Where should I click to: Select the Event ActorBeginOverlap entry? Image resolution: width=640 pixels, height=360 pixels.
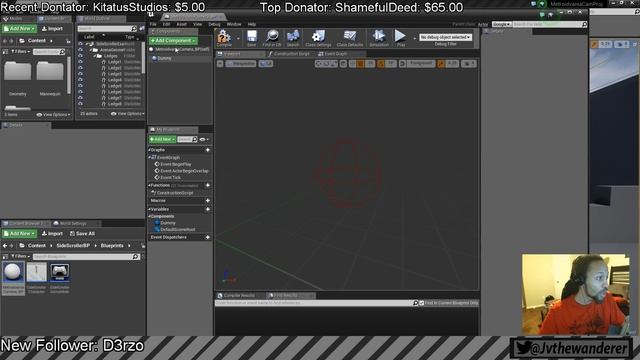(x=181, y=171)
